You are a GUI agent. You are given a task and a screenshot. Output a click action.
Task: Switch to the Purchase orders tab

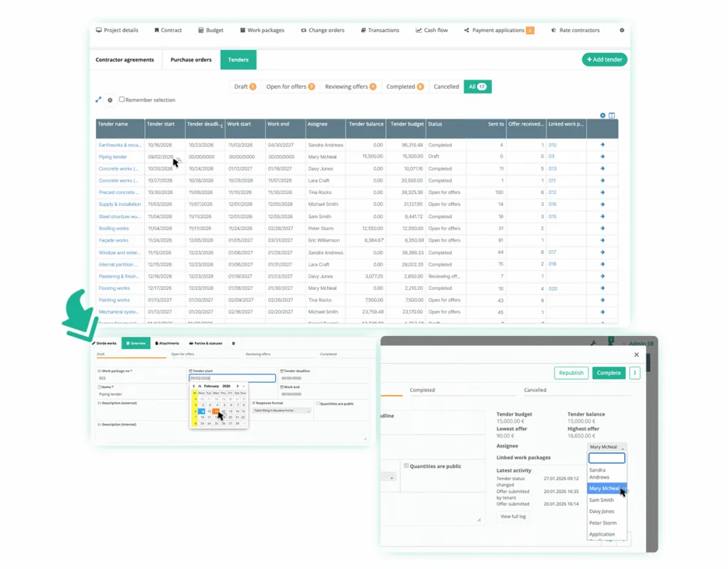(191, 60)
